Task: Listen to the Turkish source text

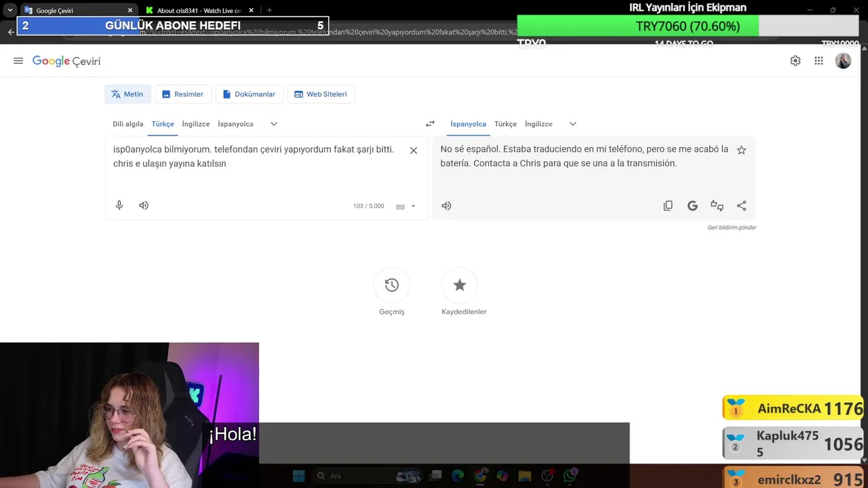Action: pos(144,205)
